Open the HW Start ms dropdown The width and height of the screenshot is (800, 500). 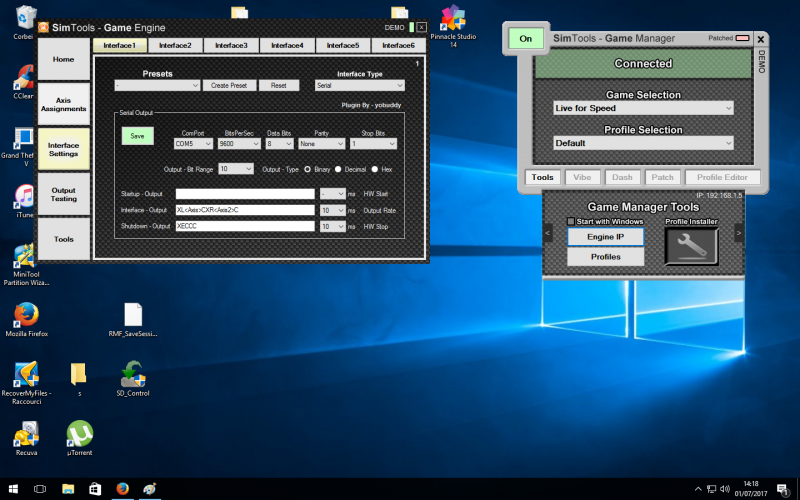[x=333, y=194]
